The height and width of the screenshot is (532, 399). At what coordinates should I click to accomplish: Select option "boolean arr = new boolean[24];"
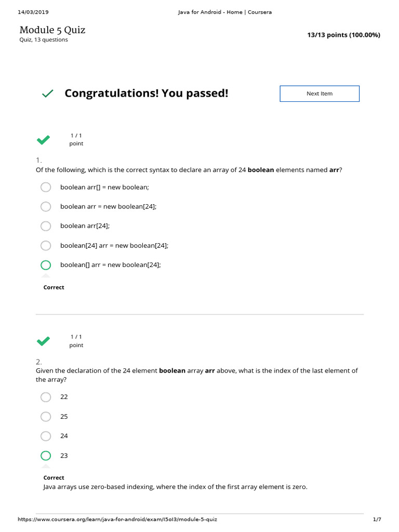coord(46,206)
